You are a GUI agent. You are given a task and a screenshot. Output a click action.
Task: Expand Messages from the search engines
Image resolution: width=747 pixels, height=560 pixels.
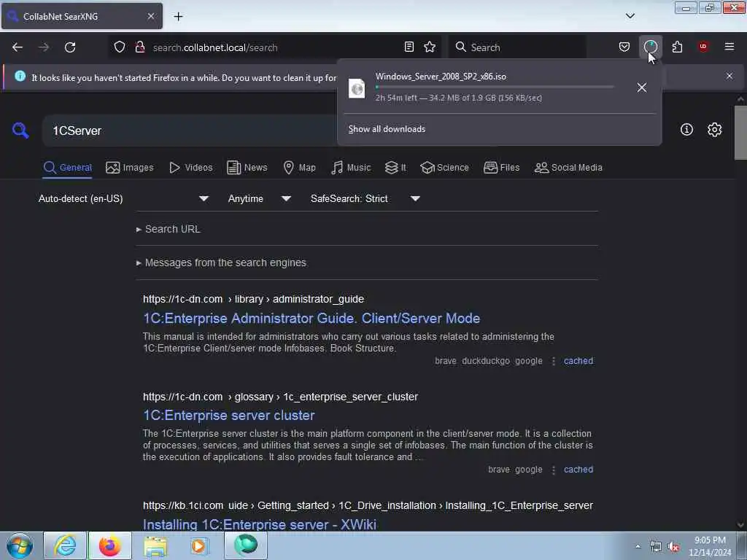click(221, 262)
